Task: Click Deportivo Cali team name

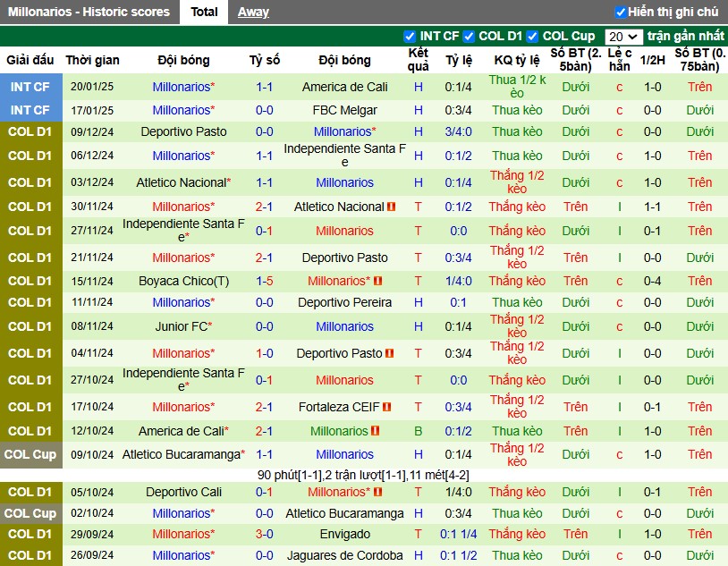Action: click(x=183, y=492)
